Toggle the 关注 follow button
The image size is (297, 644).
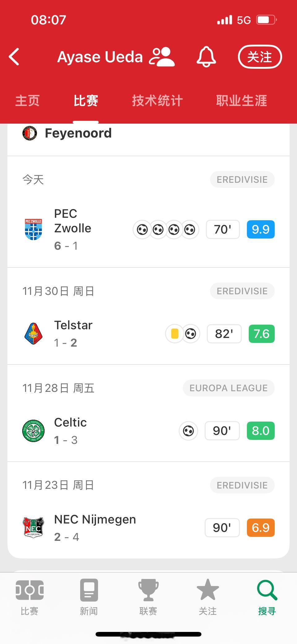coord(260,57)
